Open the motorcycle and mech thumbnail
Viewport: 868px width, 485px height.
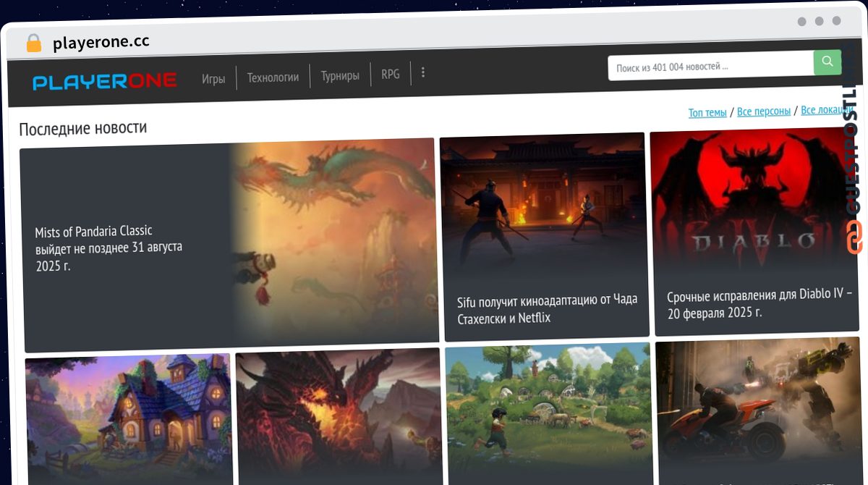pos(758,411)
